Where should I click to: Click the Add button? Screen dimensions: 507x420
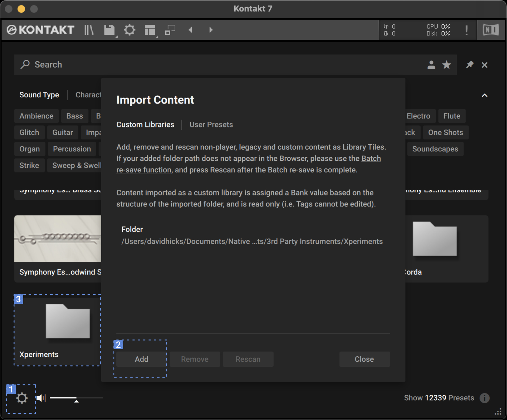pos(141,359)
